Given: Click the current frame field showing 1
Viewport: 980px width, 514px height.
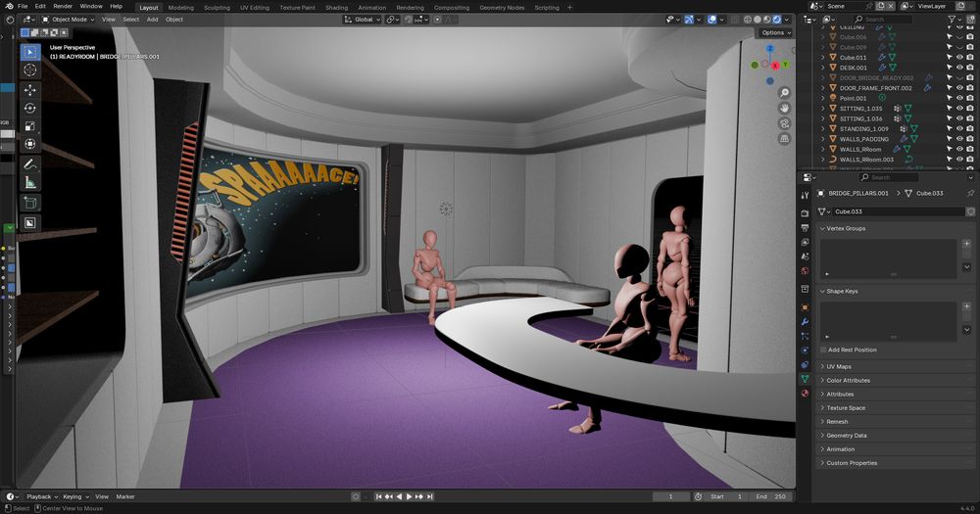Looking at the screenshot, I should pyautogui.click(x=670, y=496).
